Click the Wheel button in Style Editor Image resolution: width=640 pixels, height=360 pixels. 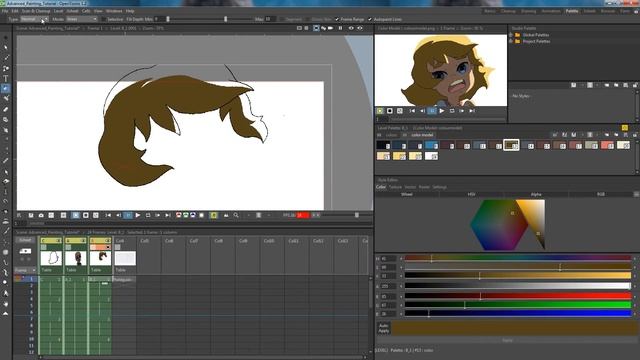tap(407, 194)
